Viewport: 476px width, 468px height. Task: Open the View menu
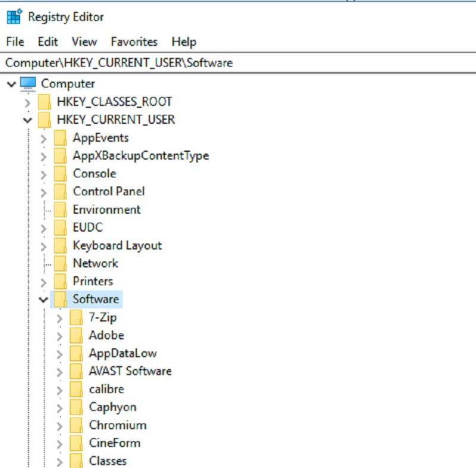click(x=84, y=42)
